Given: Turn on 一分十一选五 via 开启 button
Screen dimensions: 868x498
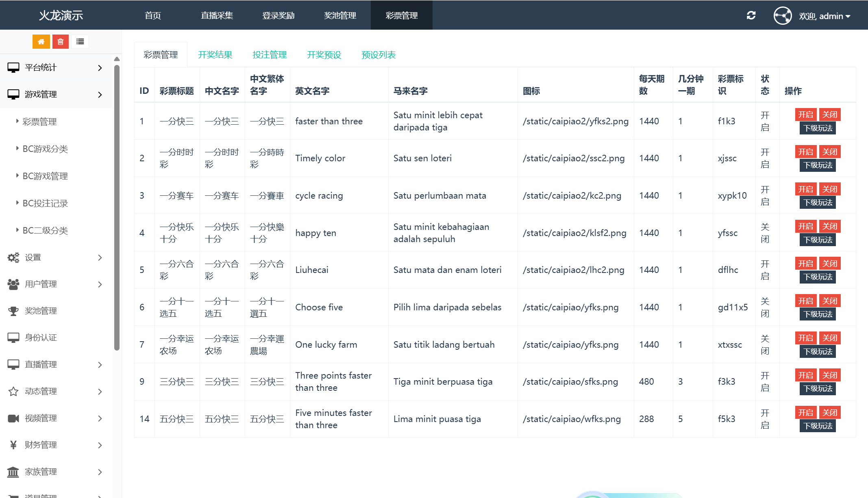Looking at the screenshot, I should (x=805, y=301).
